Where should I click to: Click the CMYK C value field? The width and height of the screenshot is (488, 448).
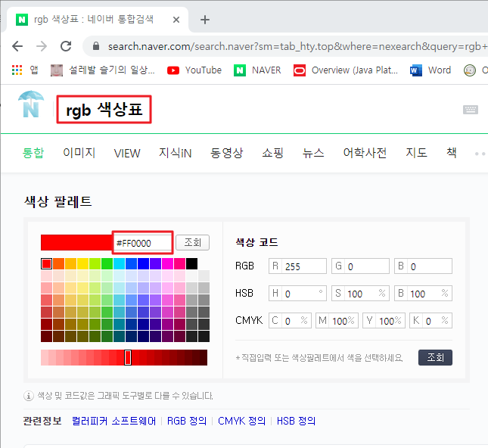click(290, 321)
